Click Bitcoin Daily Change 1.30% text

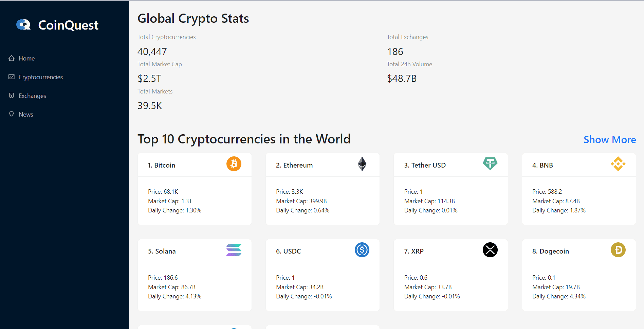click(x=174, y=210)
